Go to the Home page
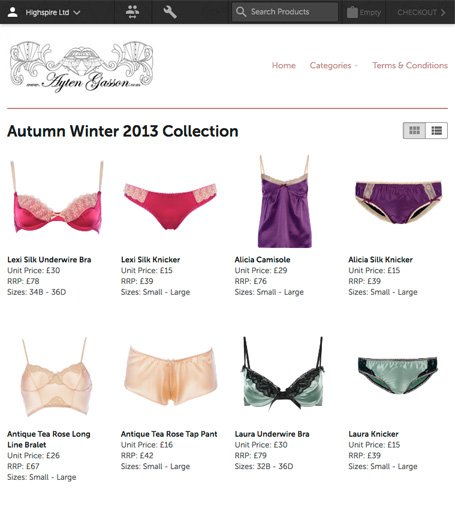Image resolution: width=455 pixels, height=512 pixels. click(284, 65)
